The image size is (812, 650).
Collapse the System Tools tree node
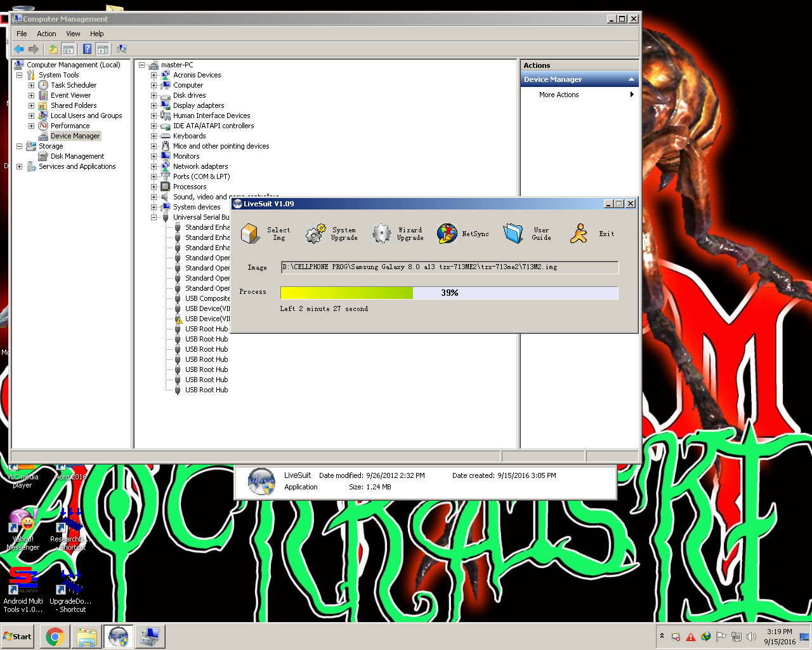(x=19, y=75)
